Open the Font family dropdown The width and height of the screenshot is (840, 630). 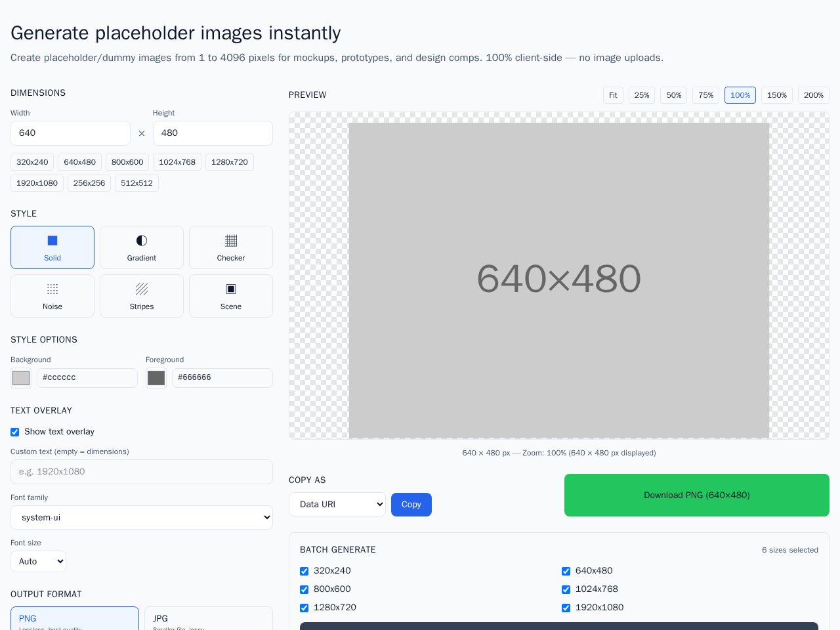pos(142,518)
